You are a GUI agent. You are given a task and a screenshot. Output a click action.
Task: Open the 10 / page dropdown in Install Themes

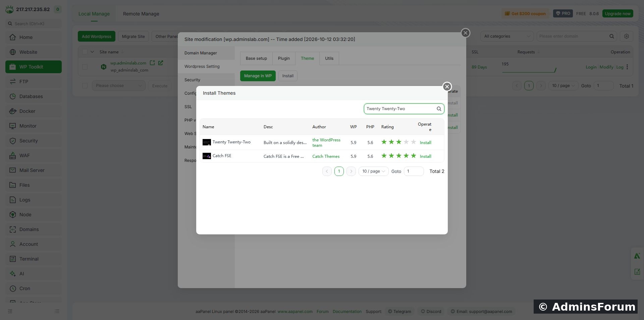373,171
